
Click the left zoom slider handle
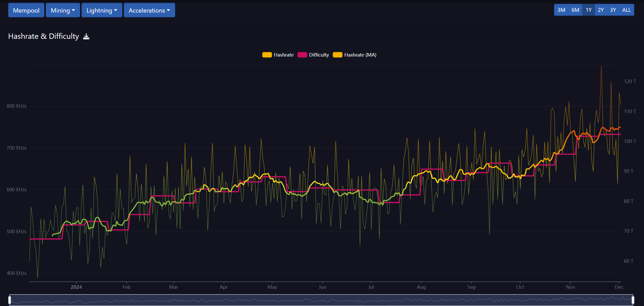click(x=10, y=300)
